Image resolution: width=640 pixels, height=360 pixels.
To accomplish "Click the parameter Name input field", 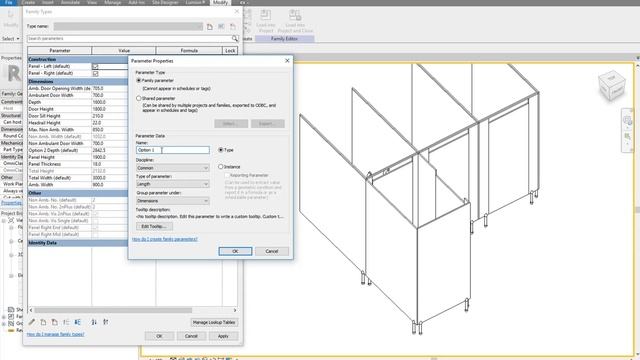I will pyautogui.click(x=173, y=150).
